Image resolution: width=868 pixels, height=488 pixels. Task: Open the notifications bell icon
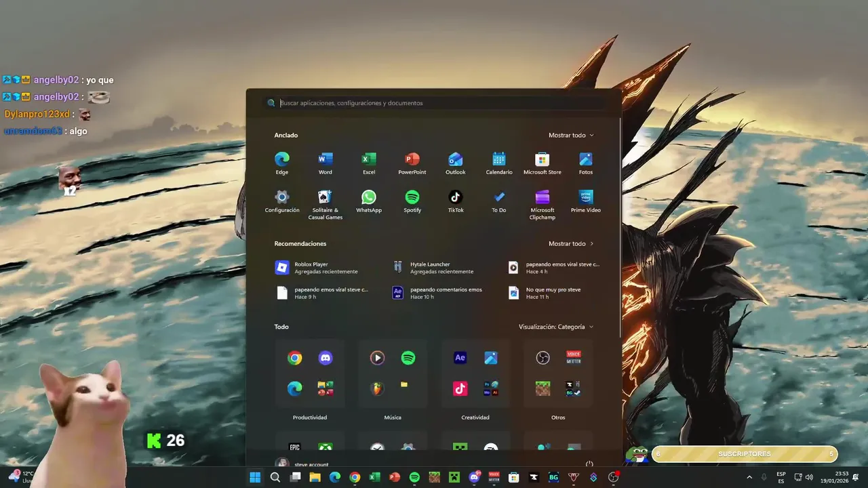coord(856,477)
